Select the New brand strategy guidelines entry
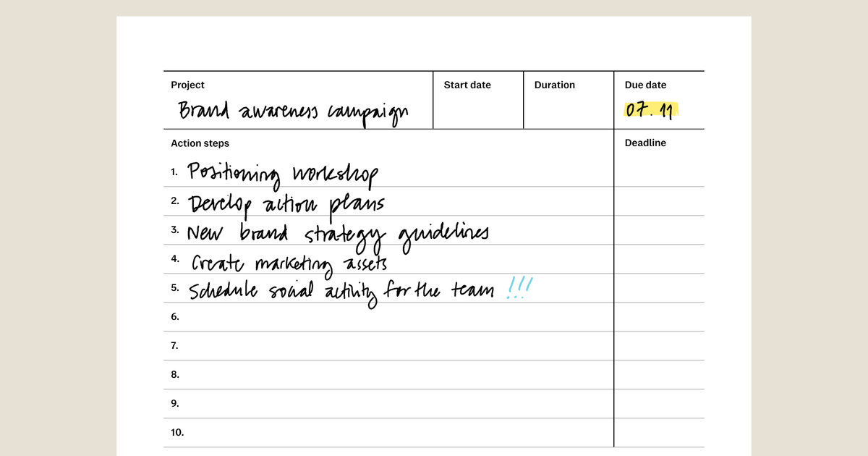 339,232
